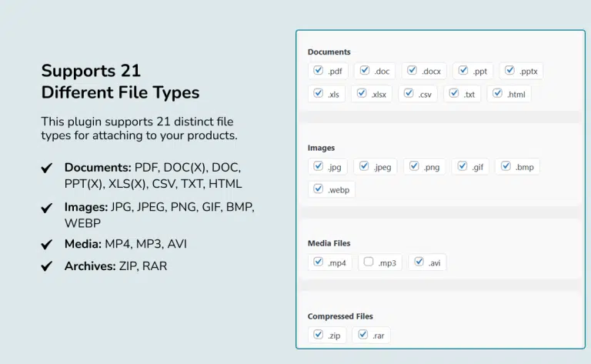Uncheck the .mp4 media checkbox

coord(318,262)
